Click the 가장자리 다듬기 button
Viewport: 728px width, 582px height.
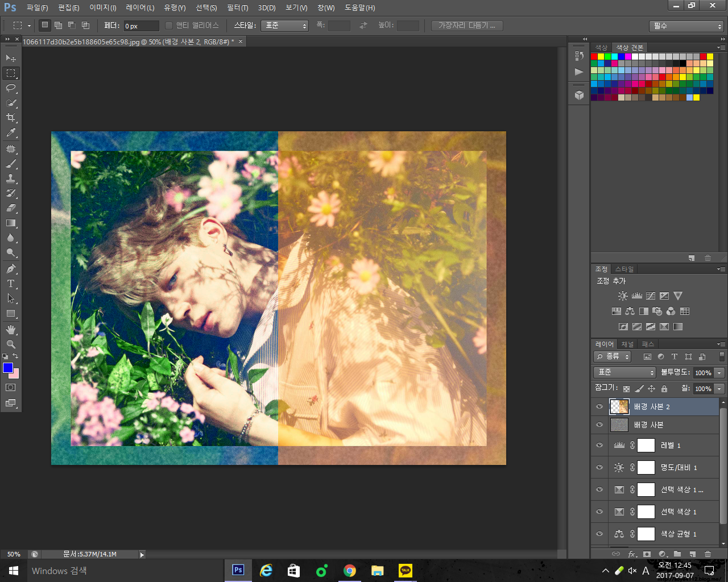[x=466, y=26]
